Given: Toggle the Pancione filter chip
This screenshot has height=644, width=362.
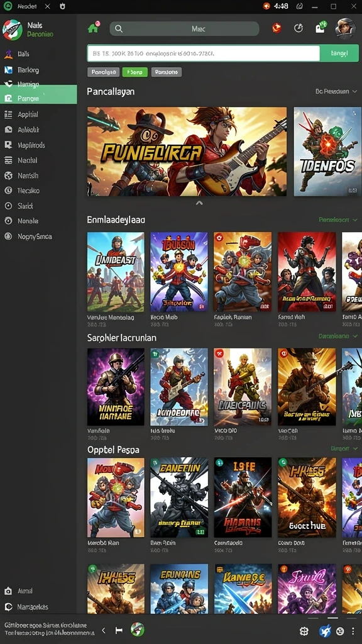Looking at the screenshot, I should click(166, 72).
